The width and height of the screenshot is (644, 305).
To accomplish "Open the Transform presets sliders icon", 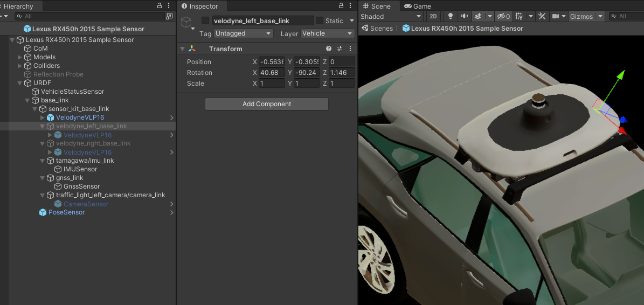I will (340, 49).
